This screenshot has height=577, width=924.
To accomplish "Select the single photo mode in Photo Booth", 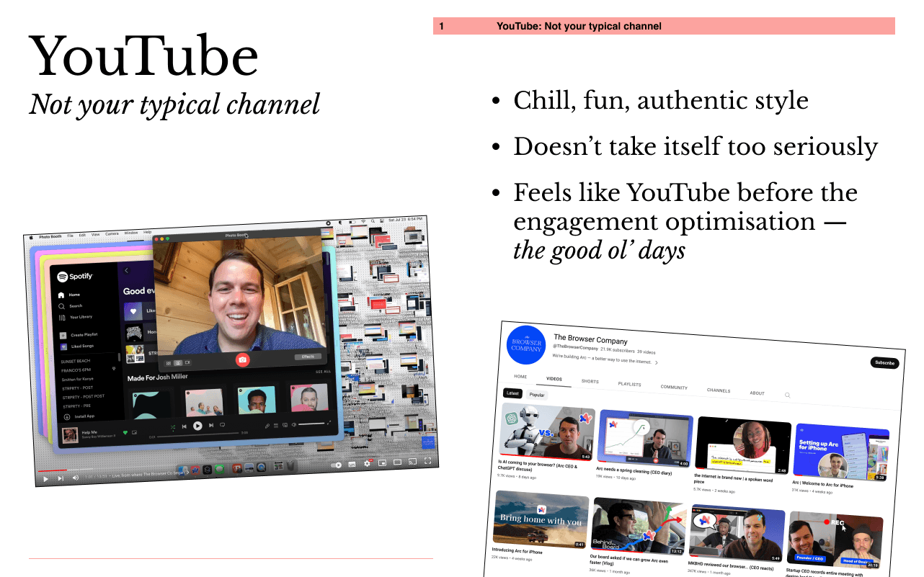I will pos(178,363).
